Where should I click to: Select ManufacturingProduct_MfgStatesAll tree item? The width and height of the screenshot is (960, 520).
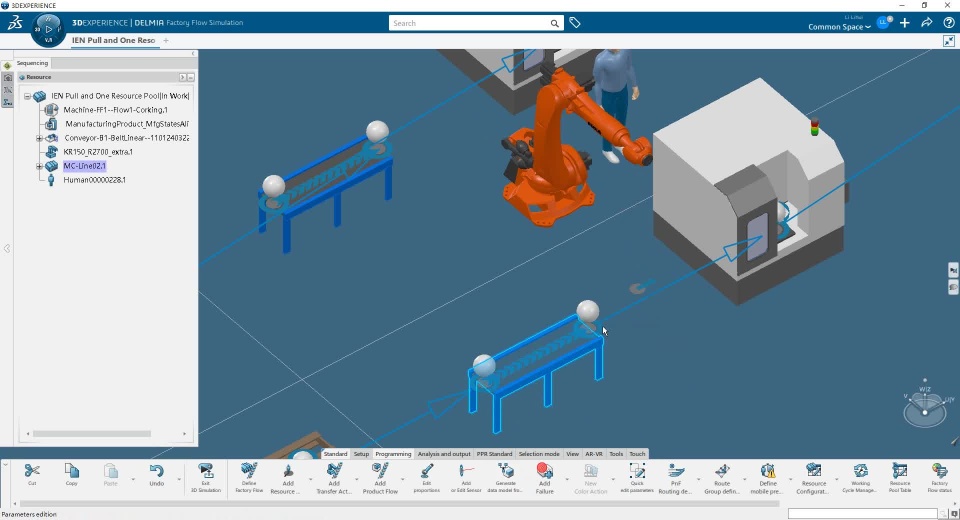click(127, 124)
